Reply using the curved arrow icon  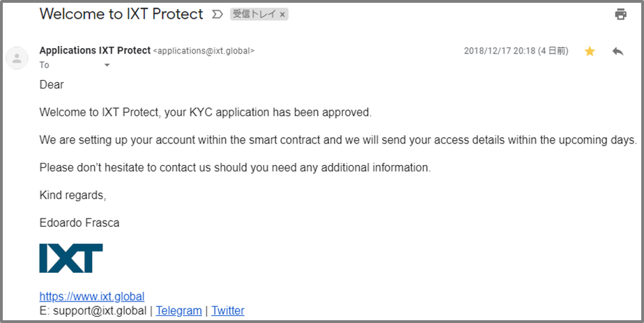click(x=618, y=52)
